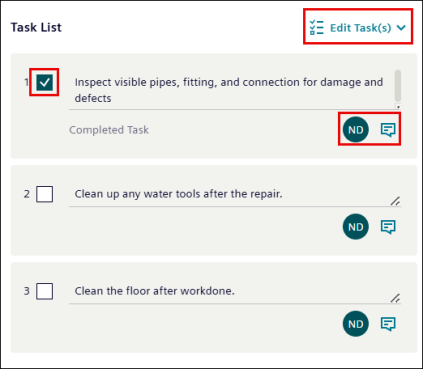Check the box for task 3
The height and width of the screenshot is (369, 423).
click(45, 291)
